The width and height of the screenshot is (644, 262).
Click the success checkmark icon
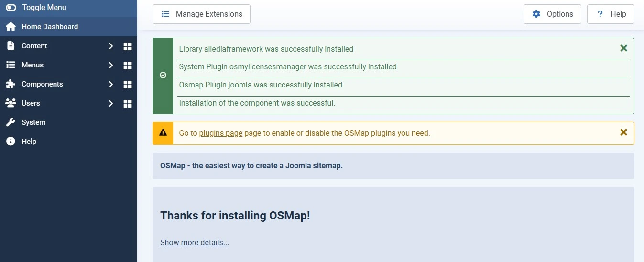(x=163, y=76)
